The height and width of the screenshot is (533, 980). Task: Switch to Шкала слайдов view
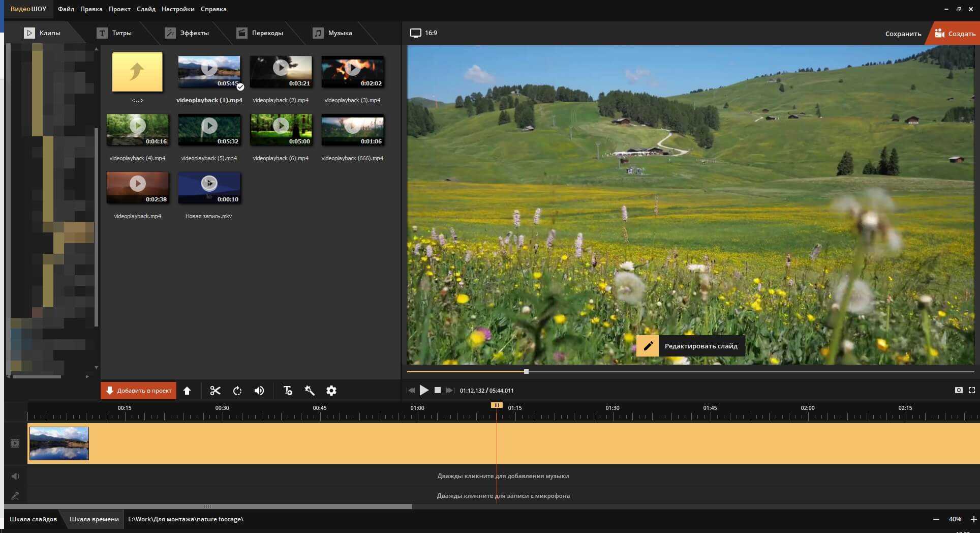point(33,519)
